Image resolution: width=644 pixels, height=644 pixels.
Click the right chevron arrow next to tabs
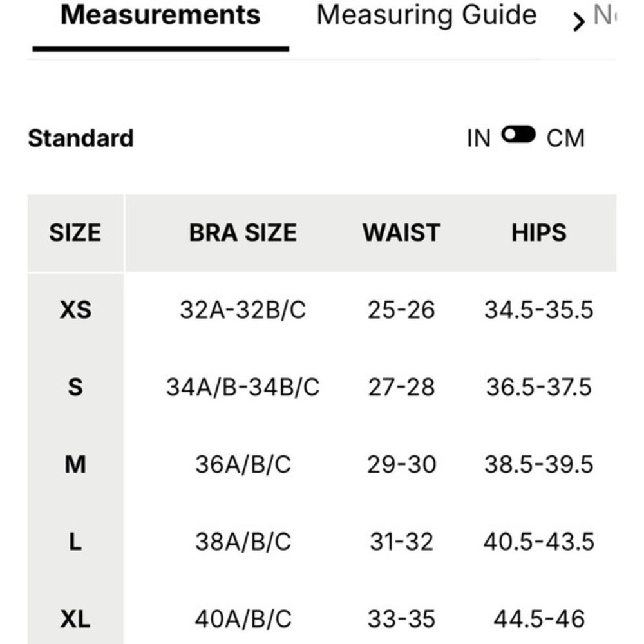[578, 22]
